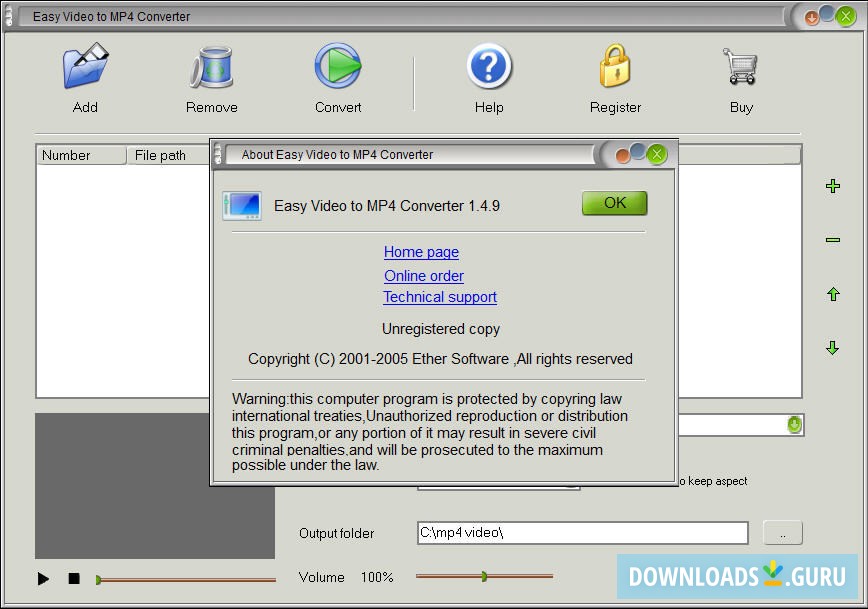Move item up with green up arrow
This screenshot has height=609, width=868.
point(833,294)
